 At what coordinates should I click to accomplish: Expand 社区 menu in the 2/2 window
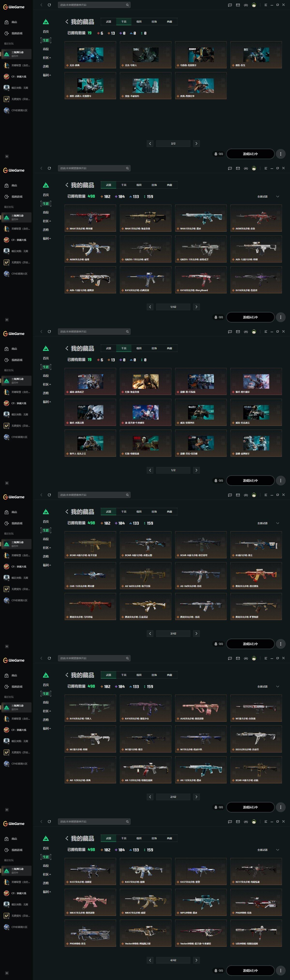coord(46,58)
